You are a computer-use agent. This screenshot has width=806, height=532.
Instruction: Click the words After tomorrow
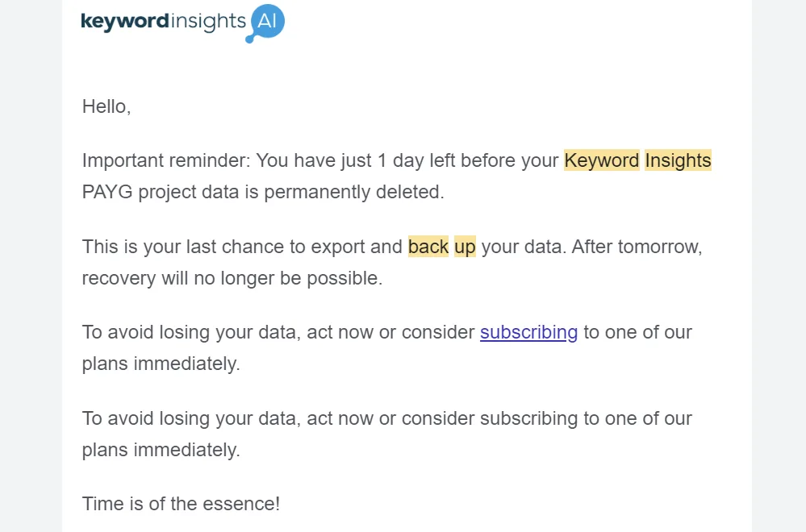[637, 247]
